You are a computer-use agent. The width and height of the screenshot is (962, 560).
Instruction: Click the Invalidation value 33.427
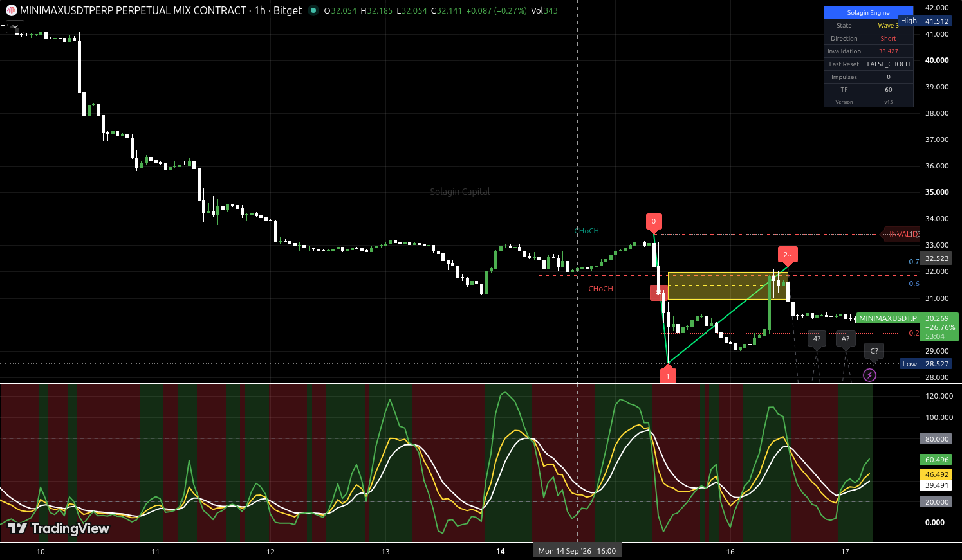(889, 51)
